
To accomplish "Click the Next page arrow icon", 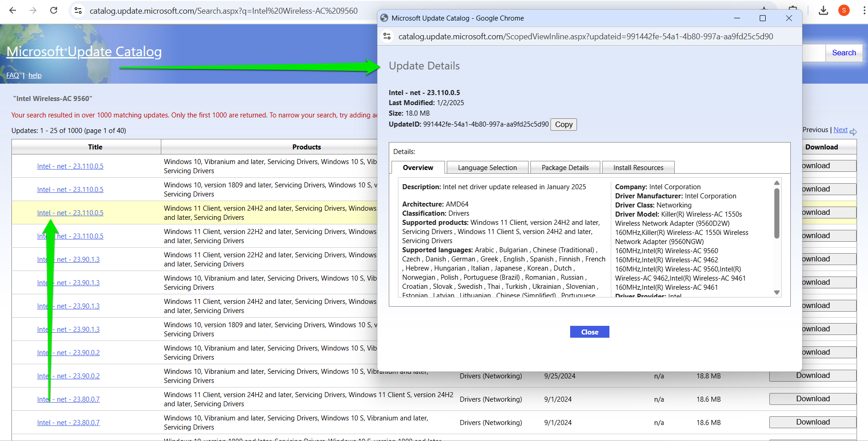I will coord(853,132).
